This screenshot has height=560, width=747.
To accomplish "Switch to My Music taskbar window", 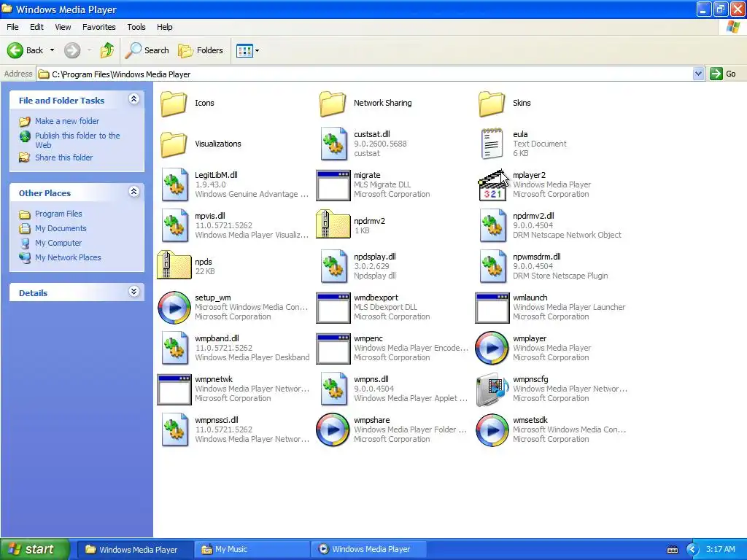I will pyautogui.click(x=252, y=549).
